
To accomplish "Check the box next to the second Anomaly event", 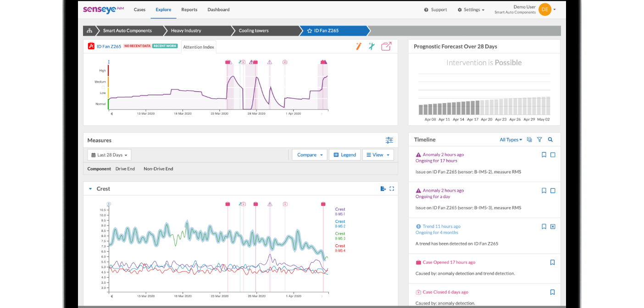I will (x=553, y=190).
